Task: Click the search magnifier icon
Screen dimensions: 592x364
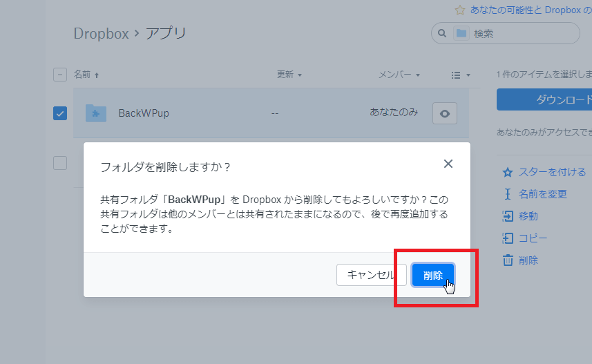Action: [x=441, y=33]
